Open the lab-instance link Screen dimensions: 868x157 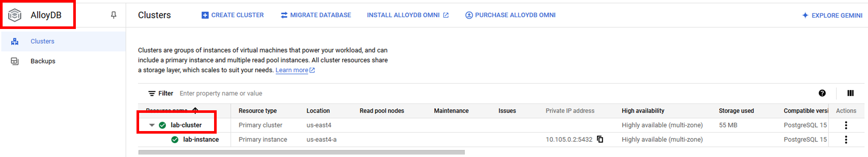(201, 139)
